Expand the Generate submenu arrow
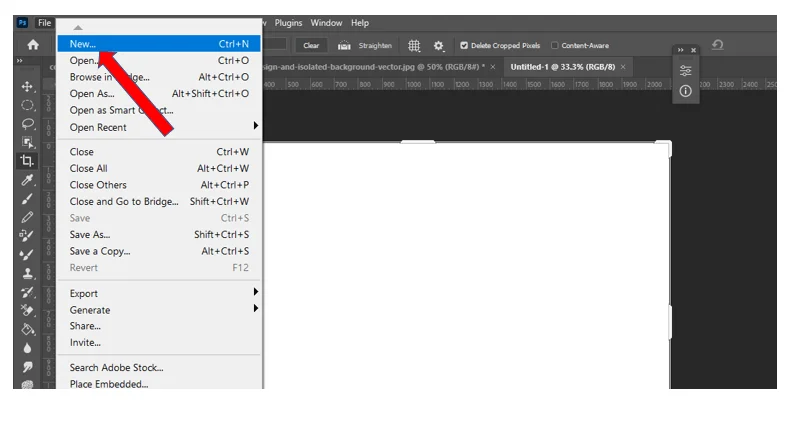 coord(256,308)
